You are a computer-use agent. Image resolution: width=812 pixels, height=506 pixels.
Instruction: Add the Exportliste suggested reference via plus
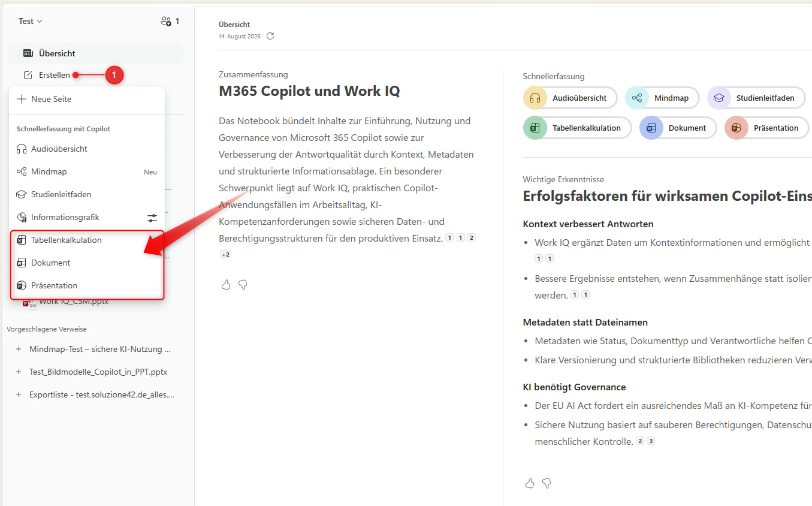click(x=19, y=394)
